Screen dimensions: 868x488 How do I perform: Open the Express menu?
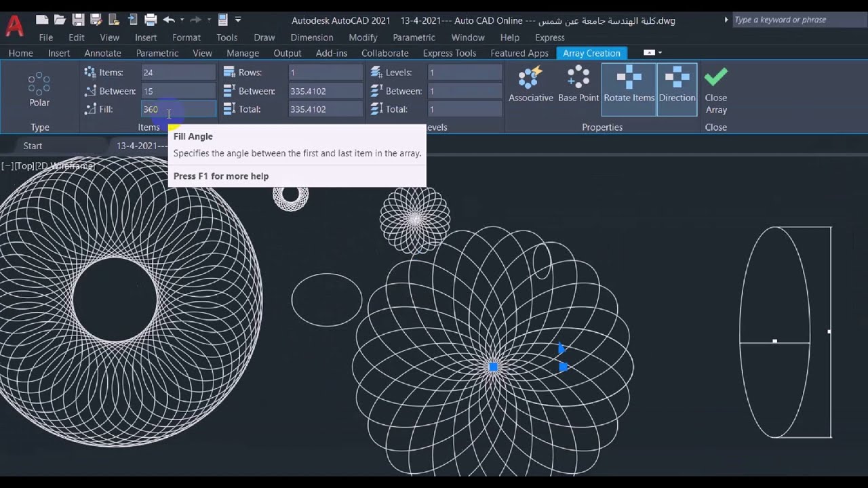coord(550,37)
